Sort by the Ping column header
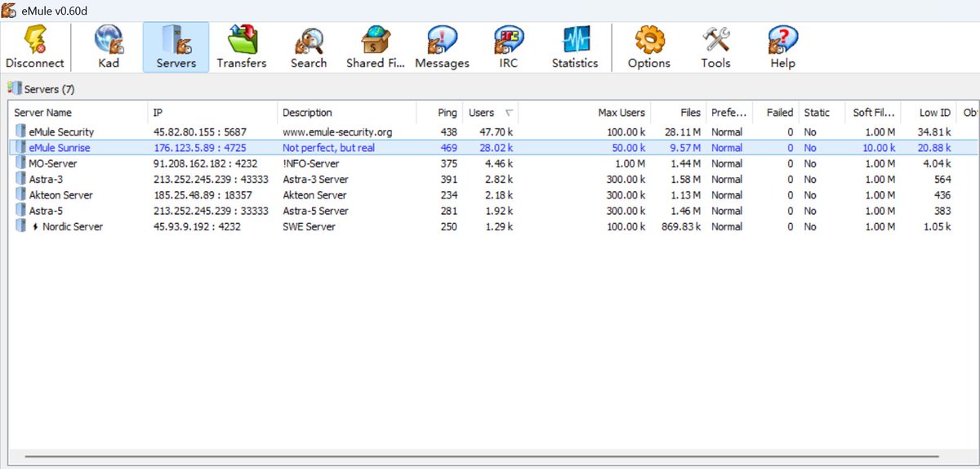Image resolution: width=980 pixels, height=469 pixels. point(439,113)
